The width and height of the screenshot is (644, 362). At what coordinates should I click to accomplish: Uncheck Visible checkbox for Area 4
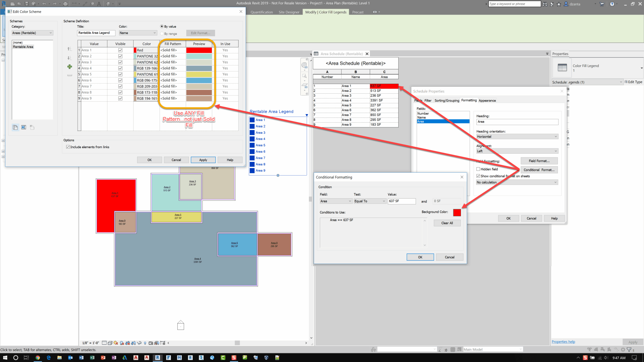coord(120,68)
